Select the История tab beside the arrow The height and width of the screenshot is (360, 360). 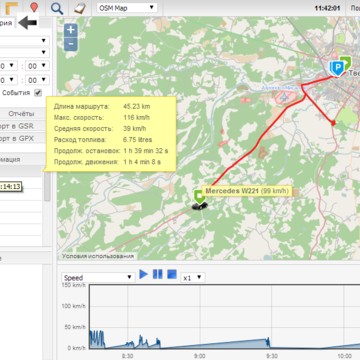pyautogui.click(x=7, y=23)
